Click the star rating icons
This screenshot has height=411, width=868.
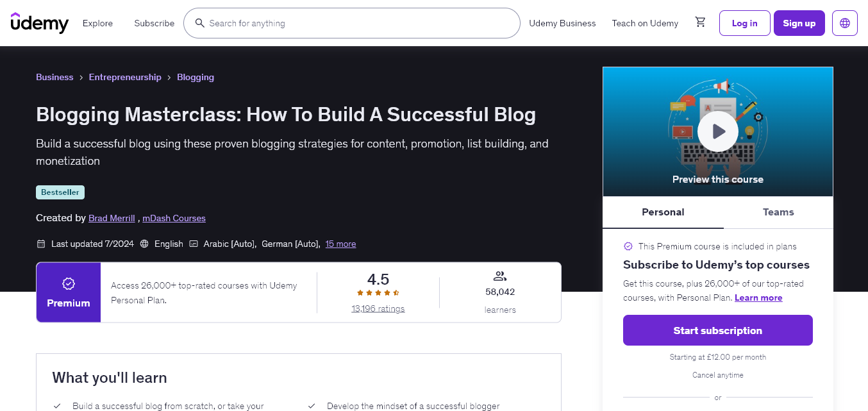click(378, 293)
